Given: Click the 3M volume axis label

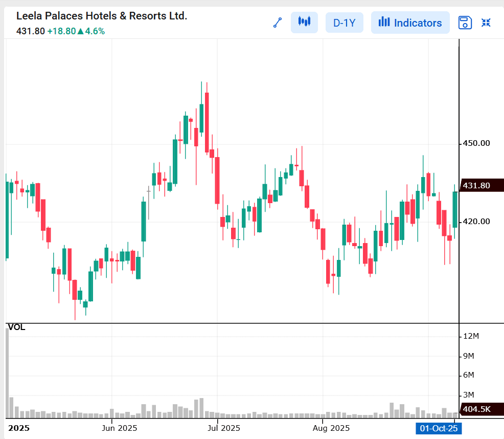Looking at the screenshot, I should click(468, 395).
